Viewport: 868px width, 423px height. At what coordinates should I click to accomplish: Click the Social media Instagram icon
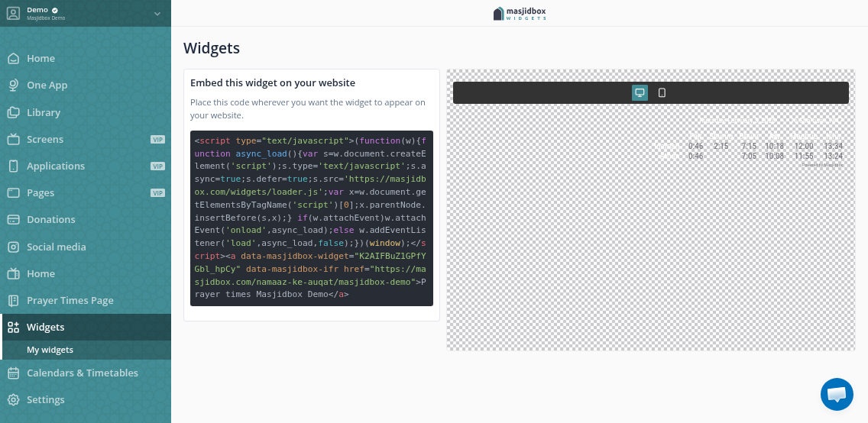13,247
